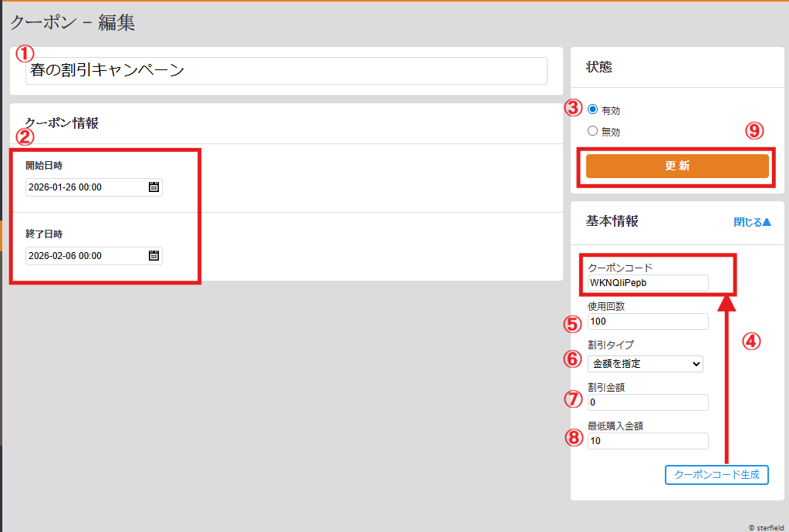This screenshot has width=789, height=532.
Task: Collapse the 基本情報 panel via 閉じる
Action: (x=751, y=222)
